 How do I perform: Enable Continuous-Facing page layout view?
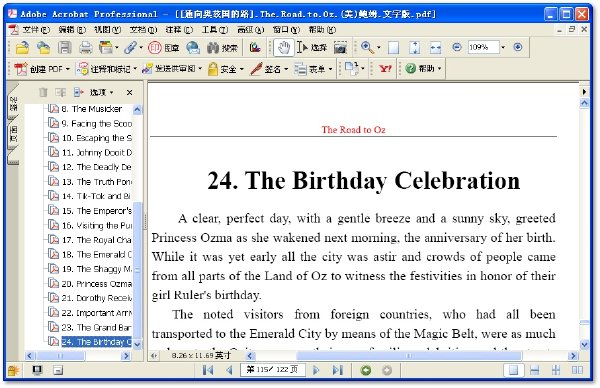(x=556, y=370)
